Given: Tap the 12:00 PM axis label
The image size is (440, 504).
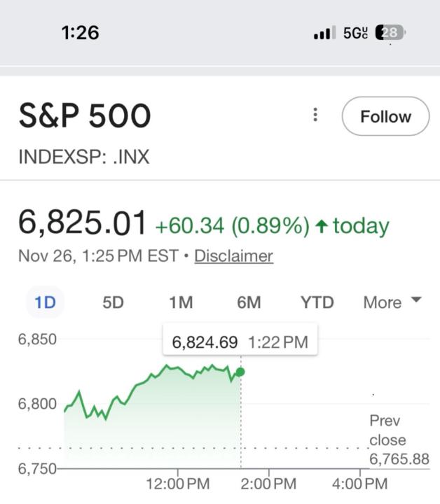Looking at the screenshot, I should 178,484.
